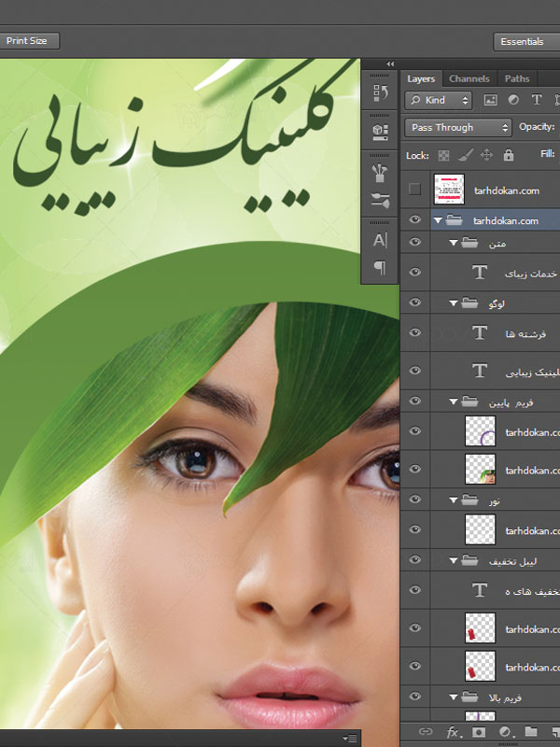The width and height of the screenshot is (560, 747).
Task: Collapse the متن group triangle
Action: pos(454,243)
